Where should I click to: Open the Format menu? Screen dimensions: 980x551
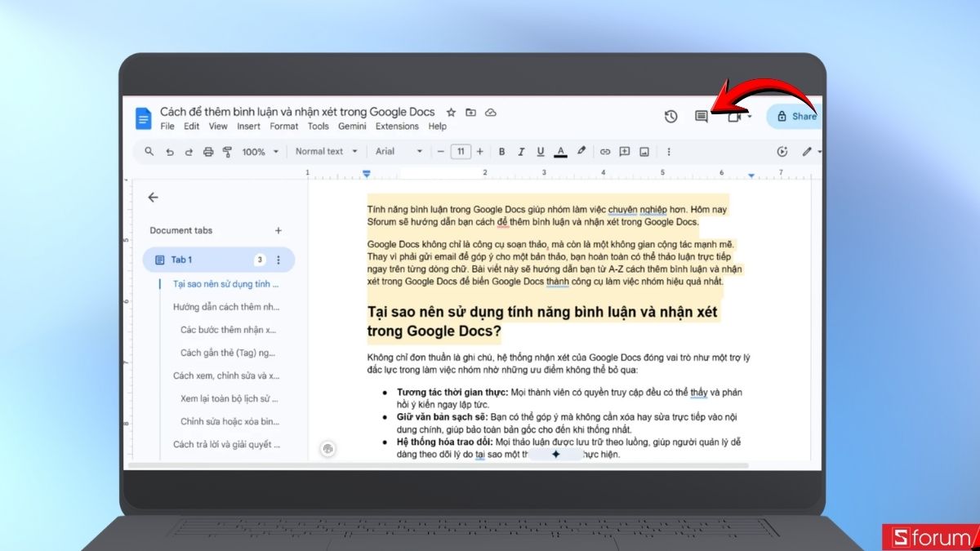tap(284, 127)
